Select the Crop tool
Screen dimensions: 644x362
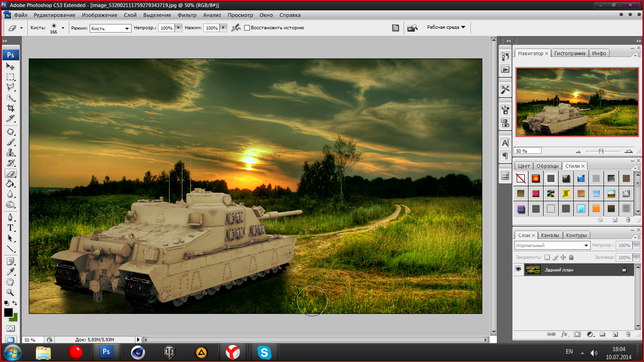[x=10, y=108]
